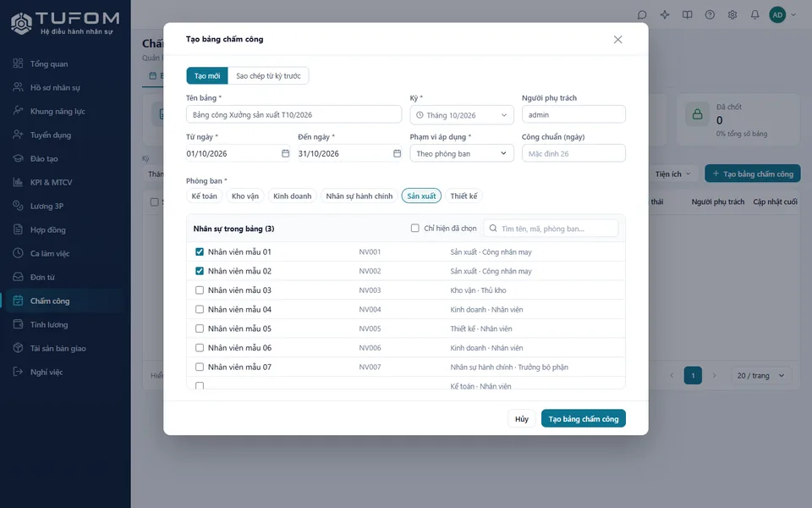812x508 pixels.
Task: Expand the Kỳ Tháng 10/2026 dropdown
Action: coord(462,115)
